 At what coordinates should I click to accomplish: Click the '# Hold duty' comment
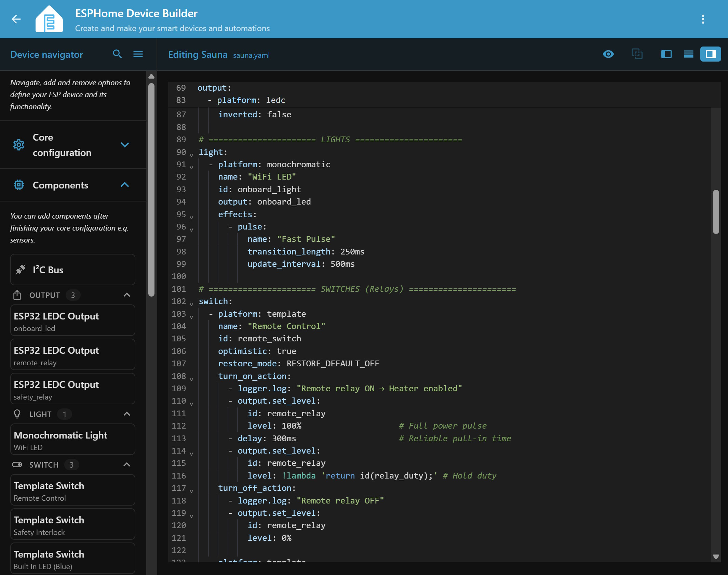[469, 475]
